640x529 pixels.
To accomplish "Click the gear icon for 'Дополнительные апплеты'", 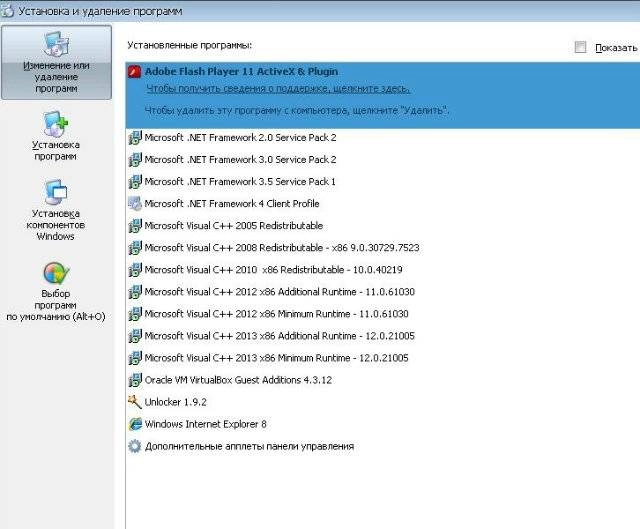I will pos(135,446).
